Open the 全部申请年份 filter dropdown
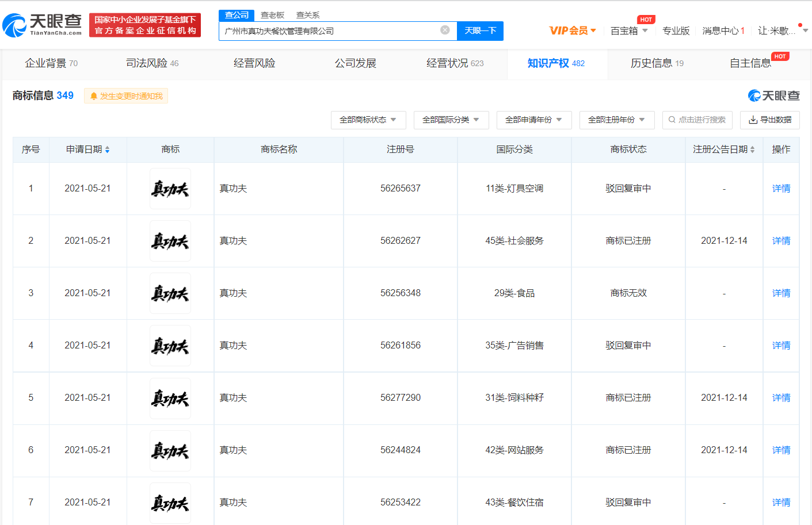The image size is (812, 525). click(x=534, y=120)
